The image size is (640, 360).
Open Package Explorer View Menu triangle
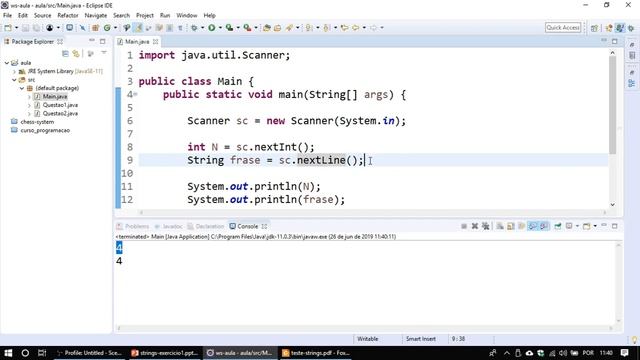104,53
